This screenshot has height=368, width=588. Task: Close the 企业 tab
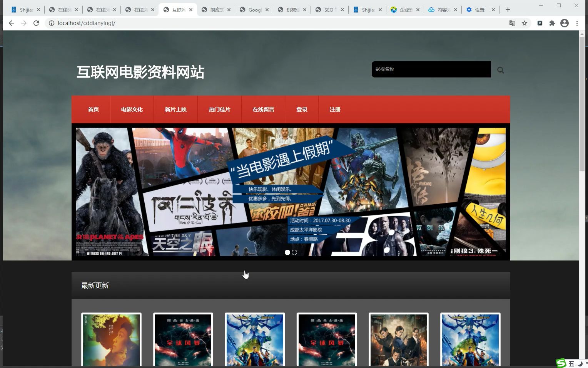coord(418,10)
